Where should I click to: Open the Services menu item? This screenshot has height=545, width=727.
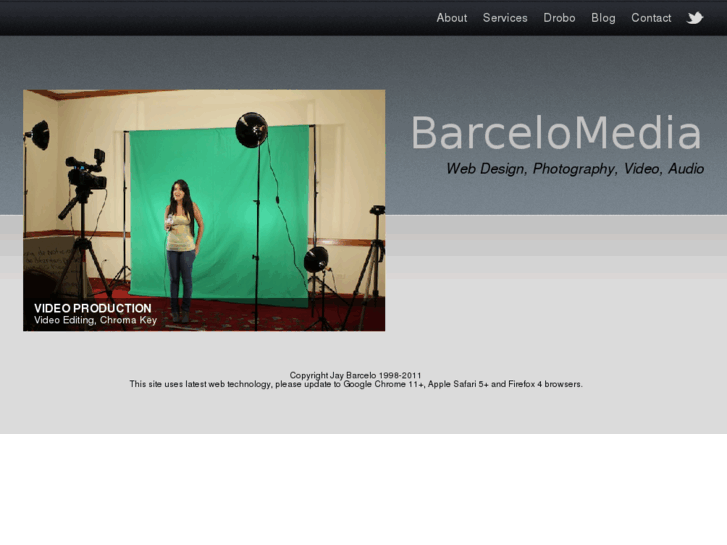[x=505, y=18]
